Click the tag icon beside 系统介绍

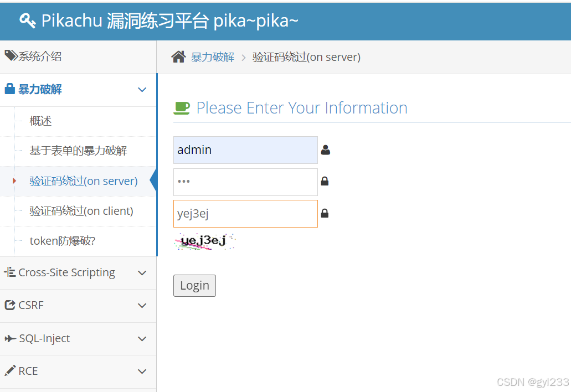pos(11,56)
